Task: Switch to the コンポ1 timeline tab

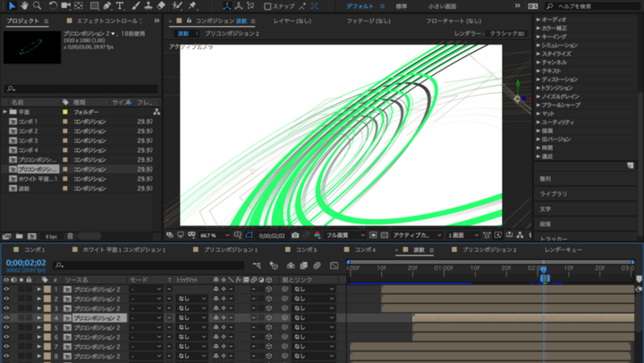Action: [35, 249]
